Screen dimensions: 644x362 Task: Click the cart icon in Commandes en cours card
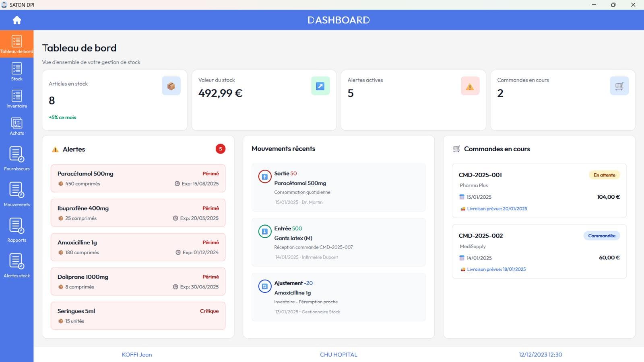(619, 86)
